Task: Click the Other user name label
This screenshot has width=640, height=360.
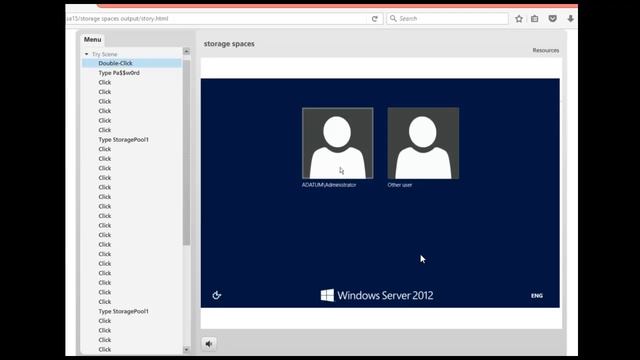Action: click(x=400, y=185)
